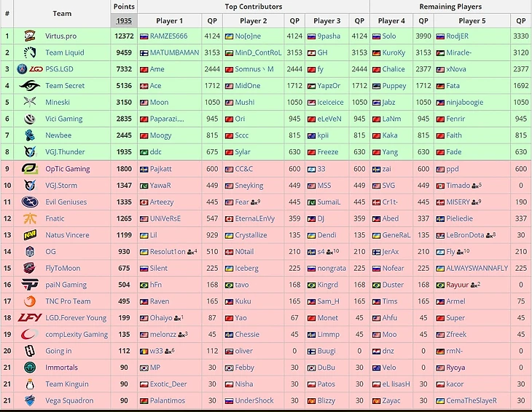Open the Team Liquid link
This screenshot has width=532, height=412.
click(x=64, y=52)
